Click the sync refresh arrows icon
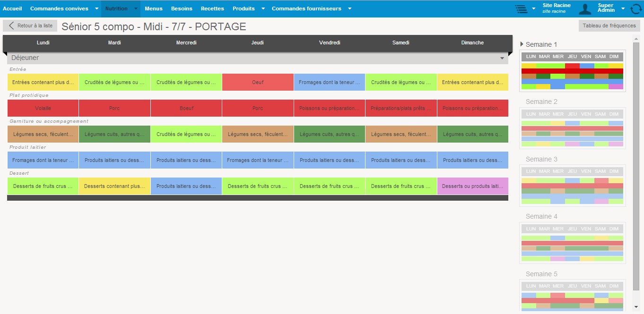 point(636,9)
